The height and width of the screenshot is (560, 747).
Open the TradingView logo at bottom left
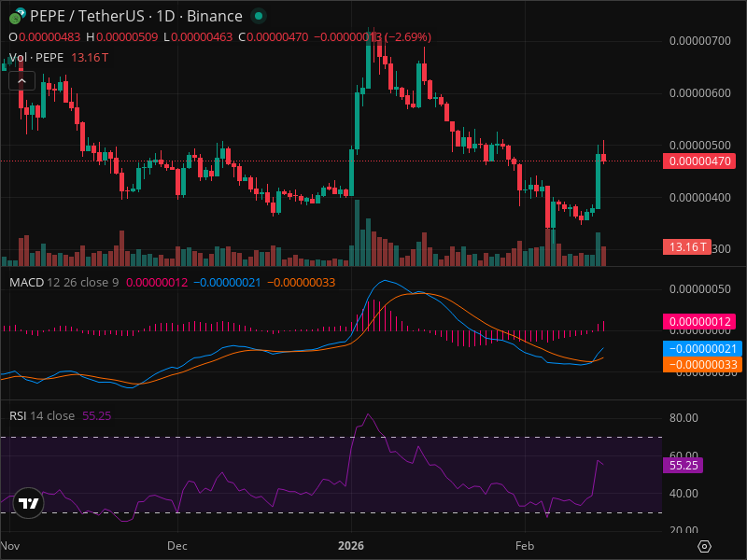click(x=28, y=503)
